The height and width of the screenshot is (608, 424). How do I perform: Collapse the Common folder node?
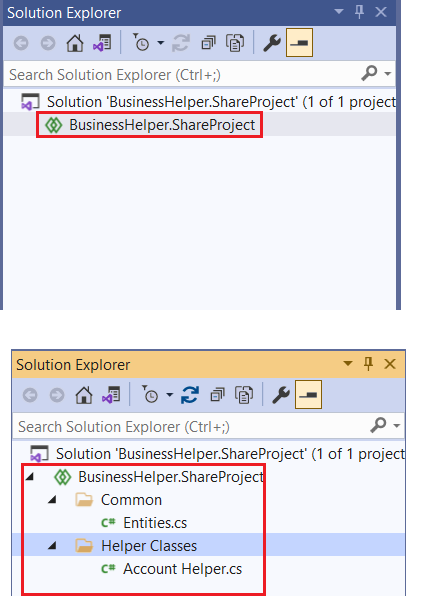[52, 500]
